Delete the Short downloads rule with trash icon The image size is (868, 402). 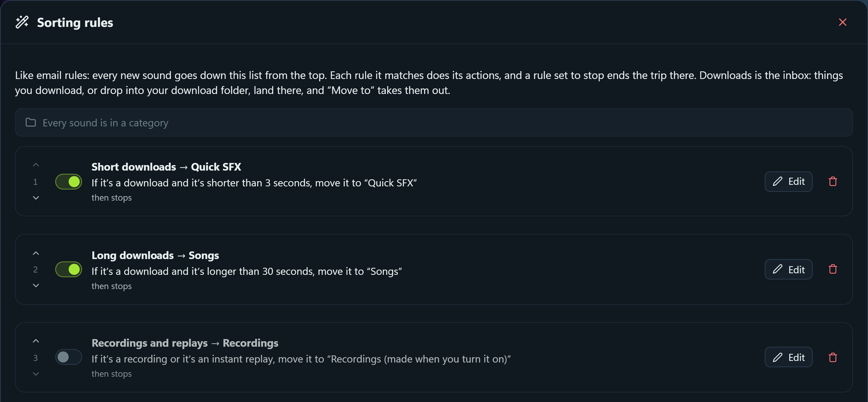coord(832,181)
